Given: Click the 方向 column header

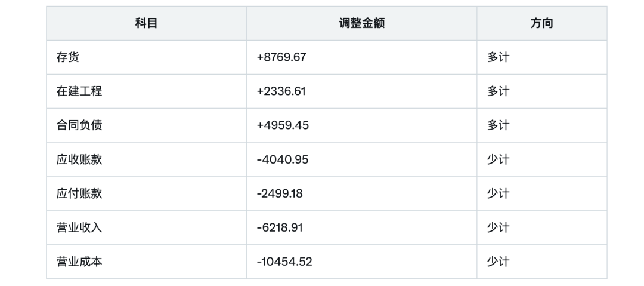Looking at the screenshot, I should tap(541, 24).
